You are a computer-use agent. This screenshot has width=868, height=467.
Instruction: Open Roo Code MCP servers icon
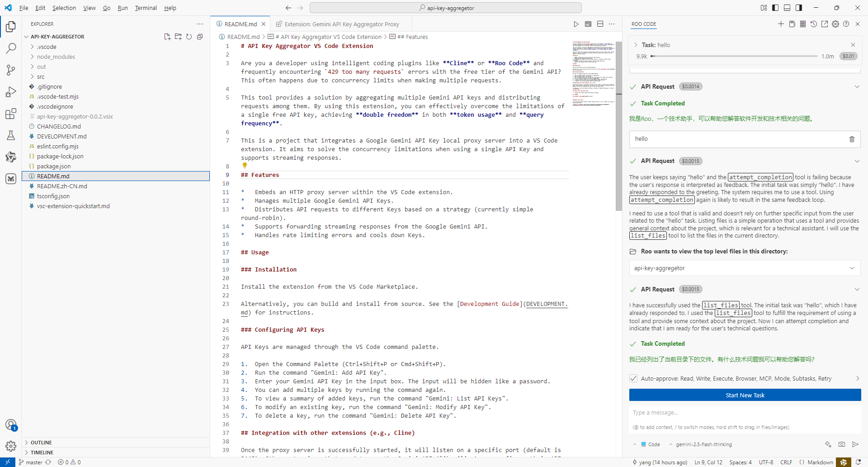[x=803, y=24]
